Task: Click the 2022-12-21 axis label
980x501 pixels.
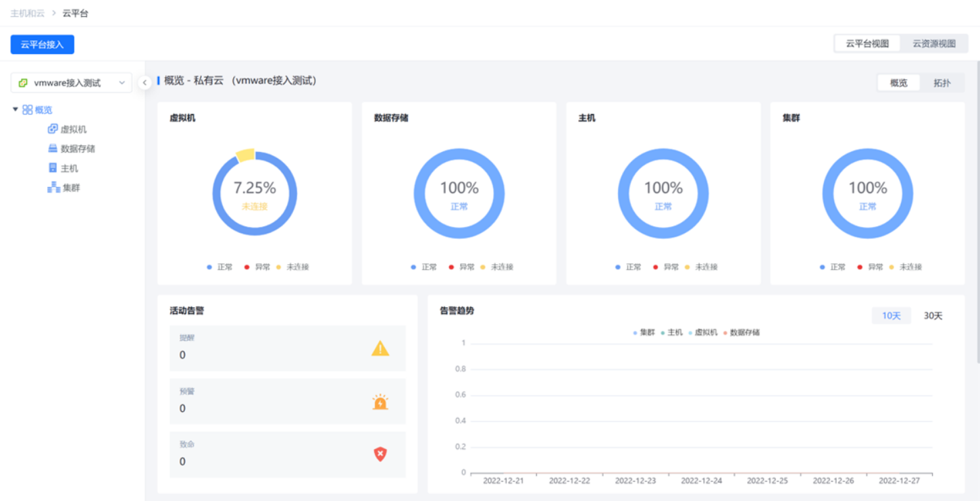Action: (x=503, y=481)
